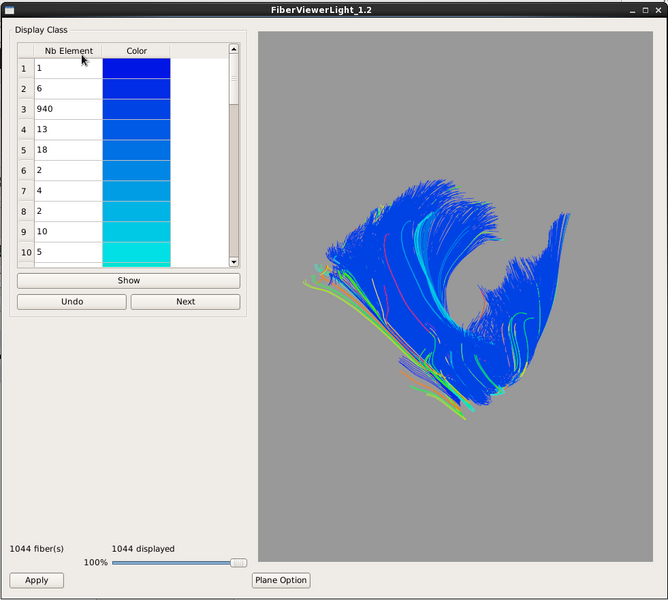Open Plane Option settings
The width and height of the screenshot is (668, 600).
pos(280,580)
